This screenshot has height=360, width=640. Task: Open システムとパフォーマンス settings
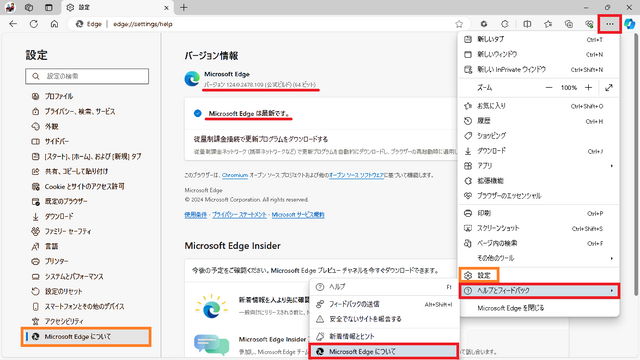pos(87,276)
